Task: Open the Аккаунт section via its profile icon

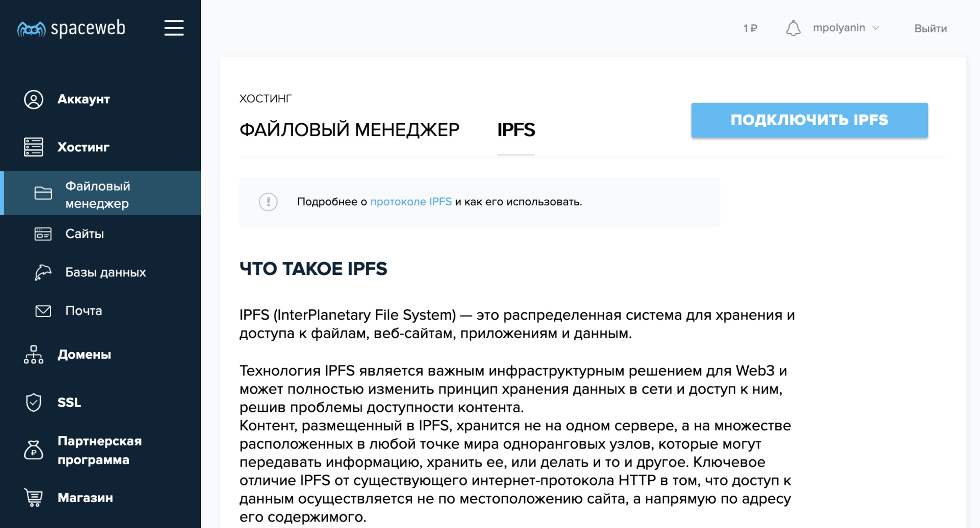Action: click(x=32, y=99)
